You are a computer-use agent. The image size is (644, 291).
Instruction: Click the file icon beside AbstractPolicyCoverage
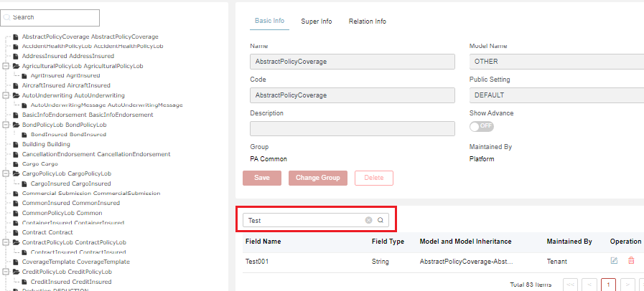point(16,37)
